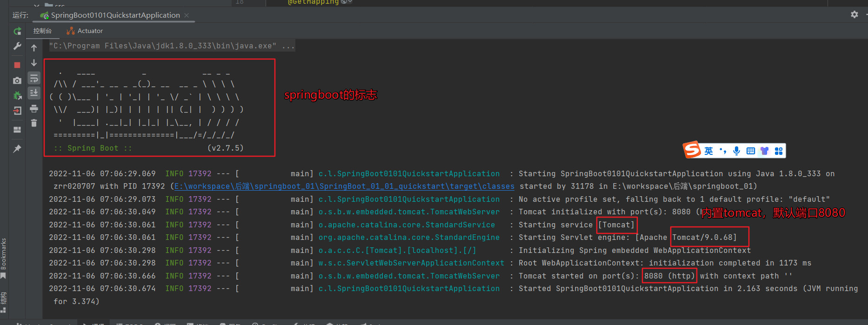Open run panel settings gear

pos(855,14)
